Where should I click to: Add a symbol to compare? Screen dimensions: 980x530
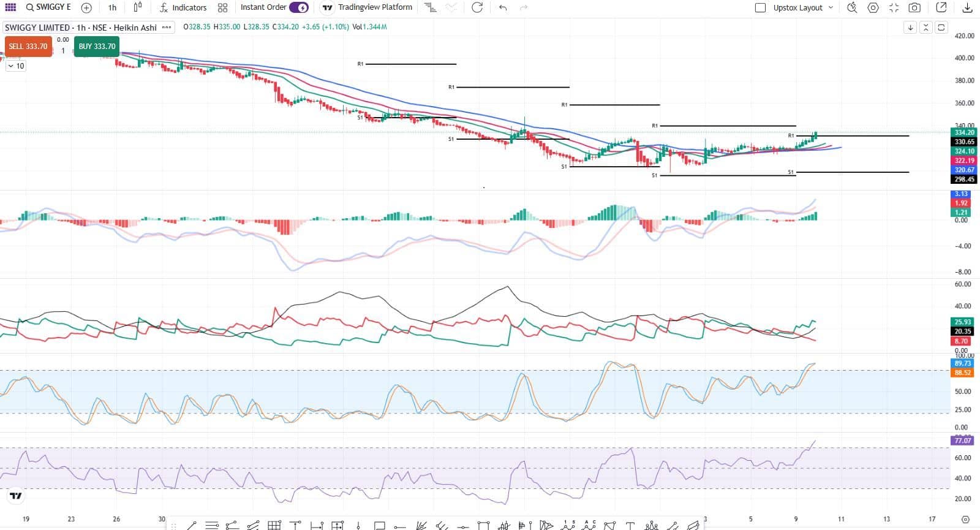pos(86,8)
